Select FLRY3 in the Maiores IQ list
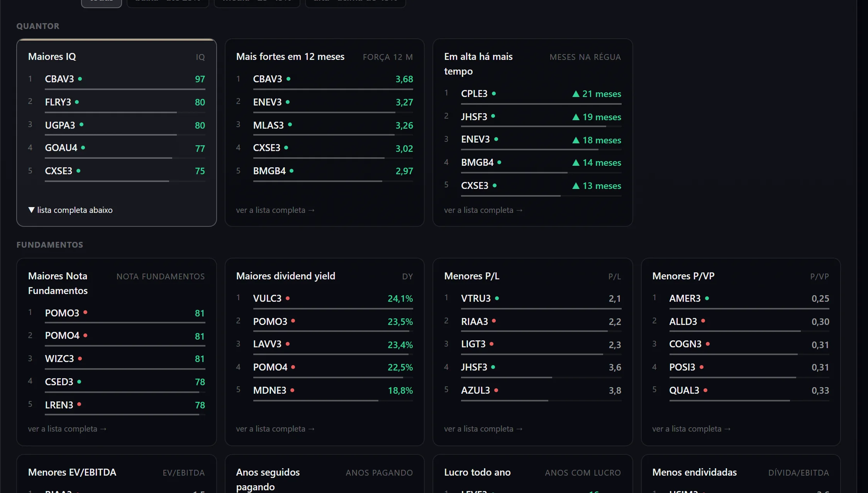Viewport: 868px width, 493px height. coord(58,102)
